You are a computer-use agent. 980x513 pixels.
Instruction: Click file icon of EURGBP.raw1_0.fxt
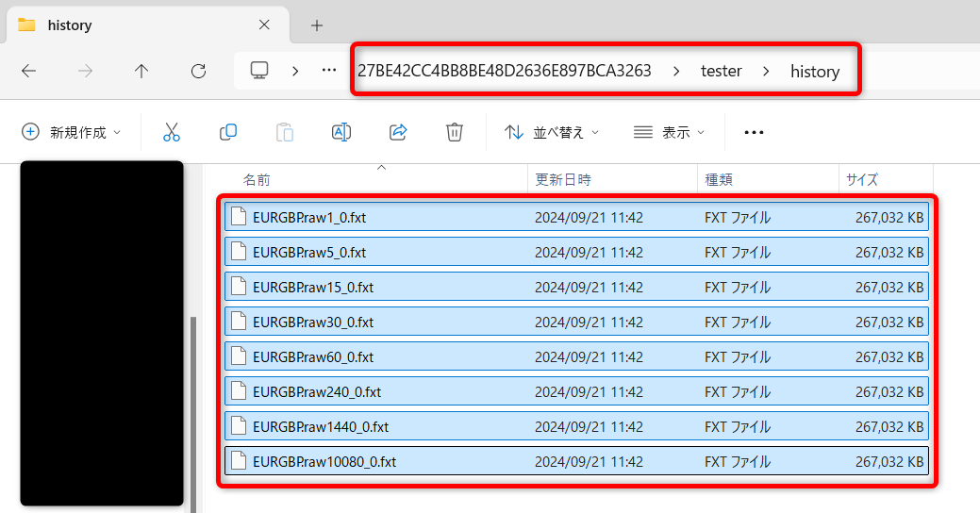click(238, 216)
